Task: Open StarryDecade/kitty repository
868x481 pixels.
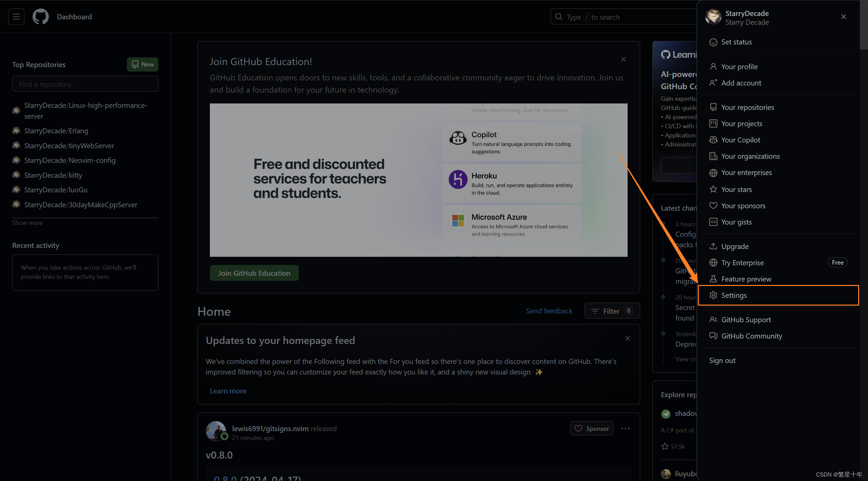Action: [x=53, y=175]
